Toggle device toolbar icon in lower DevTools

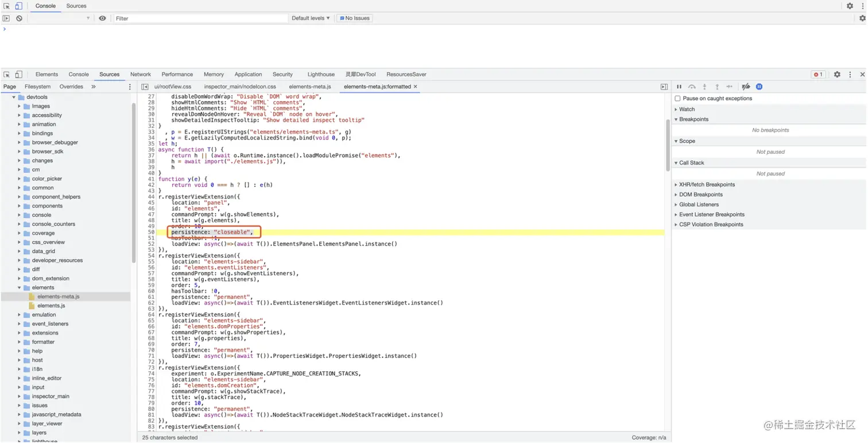[18, 75]
